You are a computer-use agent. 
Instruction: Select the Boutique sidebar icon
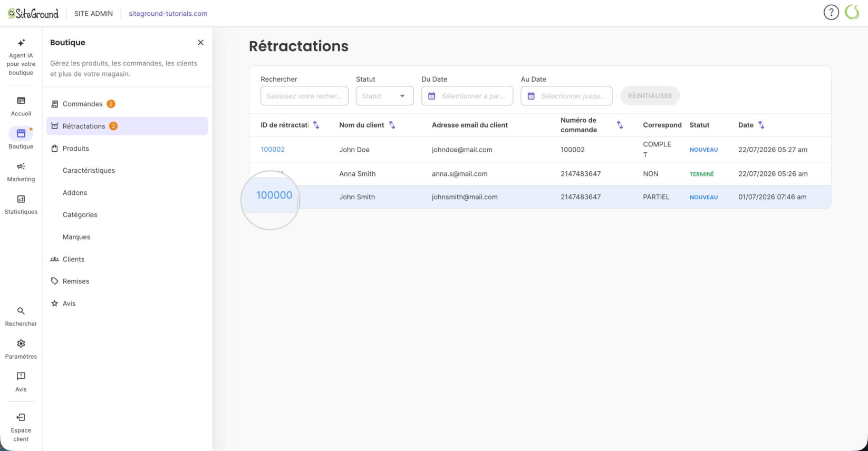pos(21,133)
